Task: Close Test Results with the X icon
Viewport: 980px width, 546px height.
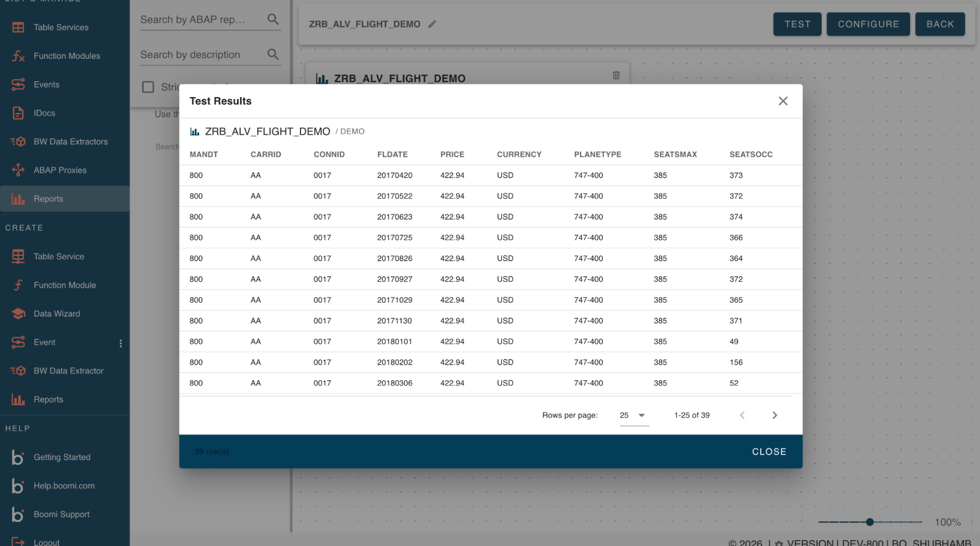Action: click(x=783, y=101)
